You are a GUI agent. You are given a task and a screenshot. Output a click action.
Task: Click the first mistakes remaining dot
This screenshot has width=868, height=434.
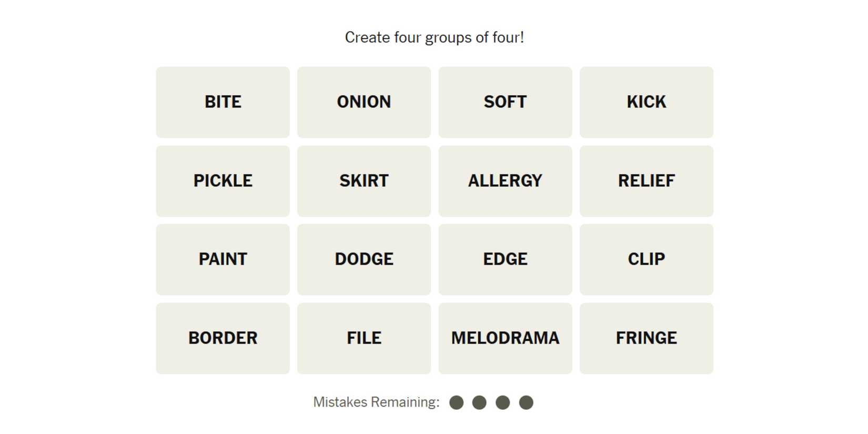(x=457, y=402)
